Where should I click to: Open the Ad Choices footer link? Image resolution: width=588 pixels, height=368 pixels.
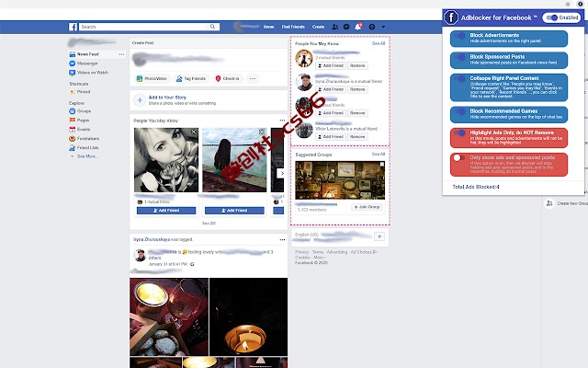363,252
